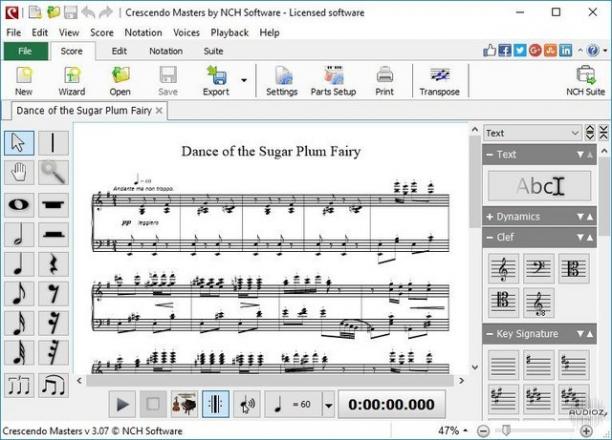Open Parts Setup
612x440 pixels.
333,81
